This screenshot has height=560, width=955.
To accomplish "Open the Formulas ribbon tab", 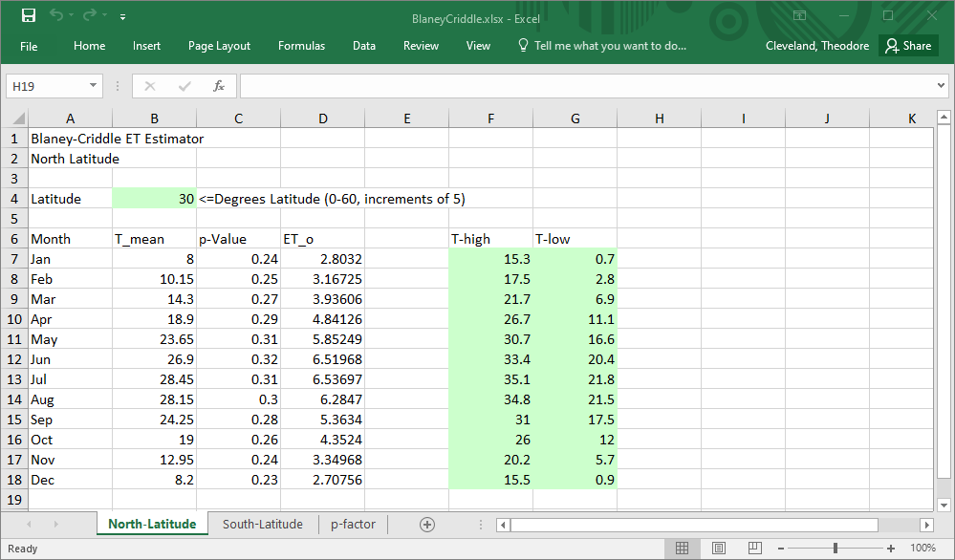I will point(301,46).
